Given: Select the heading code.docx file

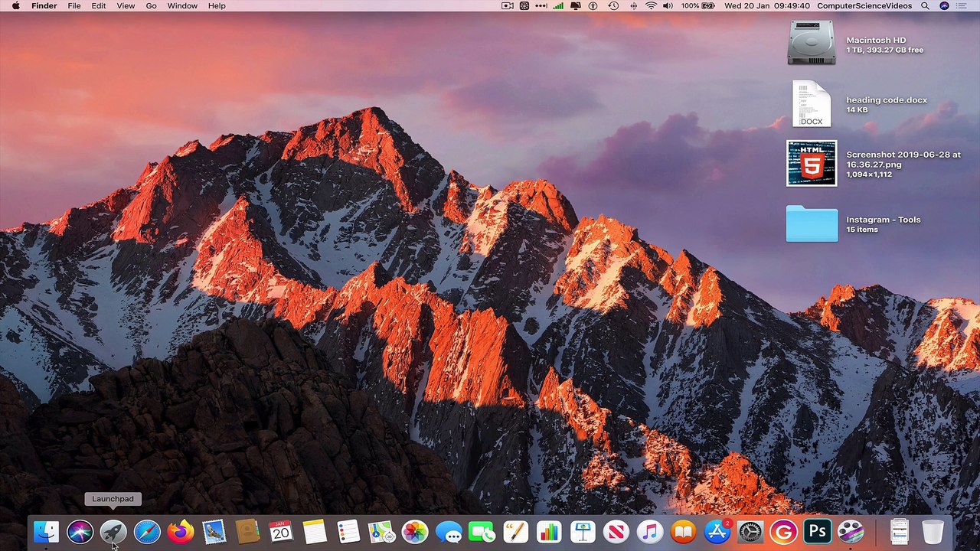Looking at the screenshot, I should [x=812, y=104].
